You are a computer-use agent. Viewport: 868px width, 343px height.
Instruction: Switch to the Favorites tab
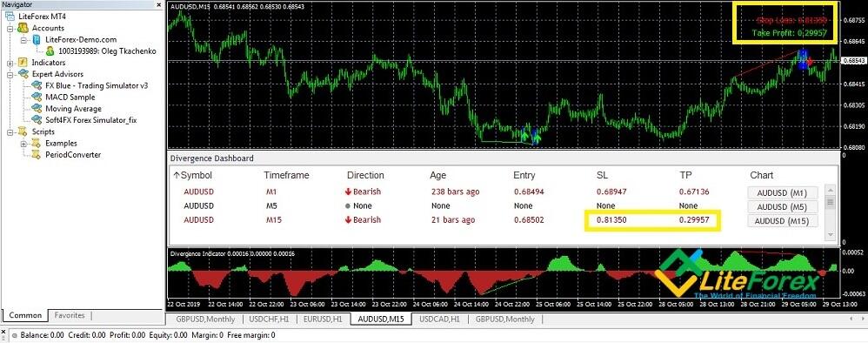[70, 315]
